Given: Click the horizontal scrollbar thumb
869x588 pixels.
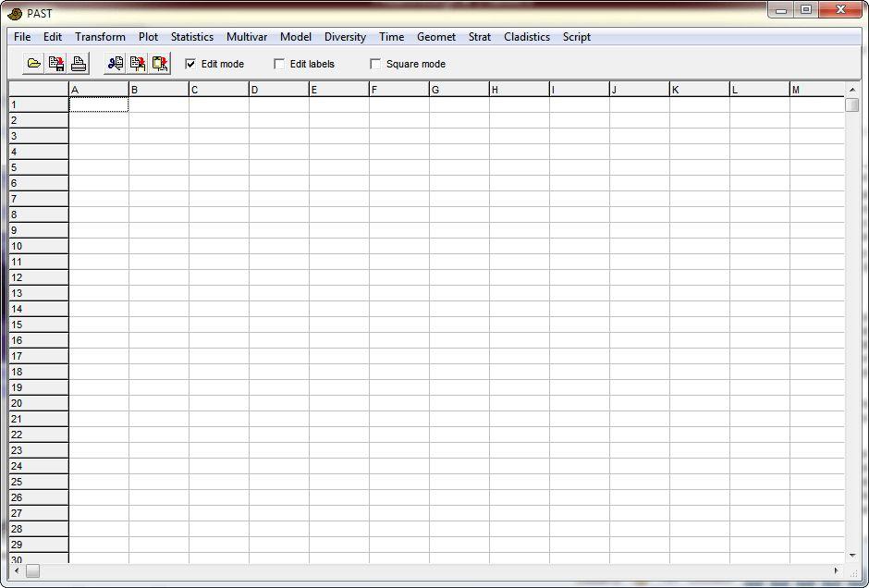Looking at the screenshot, I should coord(32,570).
